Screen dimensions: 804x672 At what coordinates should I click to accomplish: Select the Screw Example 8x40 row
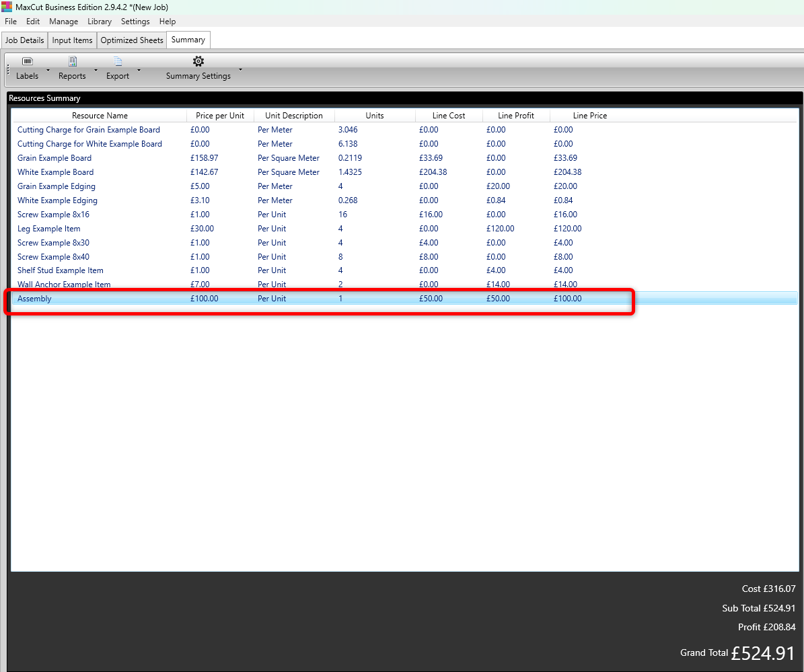point(404,257)
